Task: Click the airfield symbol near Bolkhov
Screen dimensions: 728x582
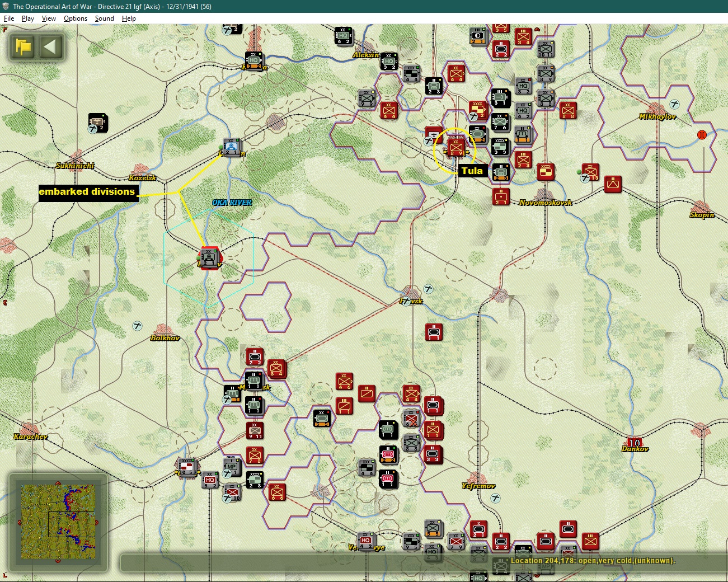Action: coord(138,326)
